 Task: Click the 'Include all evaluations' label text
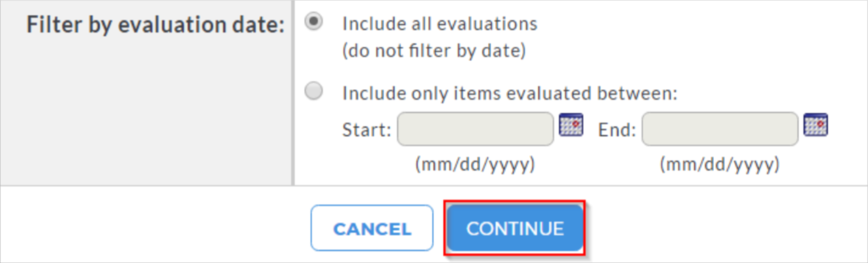click(x=440, y=24)
